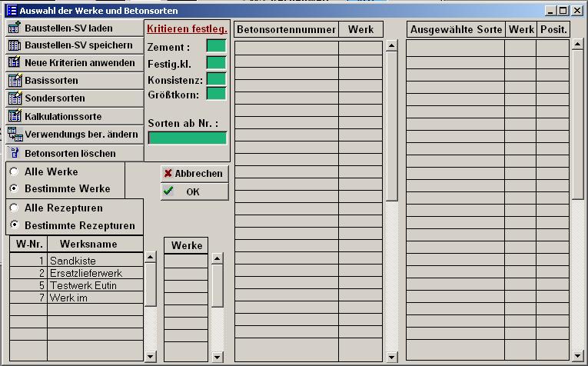
Task: Click the Neue Kriterien anwenden icon
Action: point(15,63)
